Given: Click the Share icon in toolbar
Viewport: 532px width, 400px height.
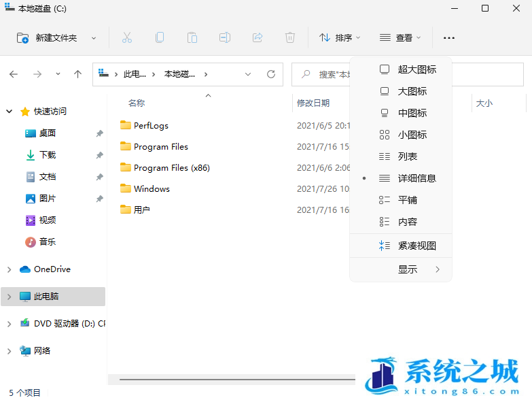Looking at the screenshot, I should pos(258,37).
